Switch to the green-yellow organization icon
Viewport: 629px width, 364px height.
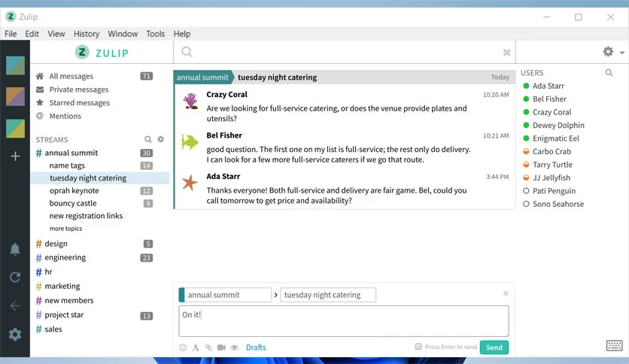15,129
